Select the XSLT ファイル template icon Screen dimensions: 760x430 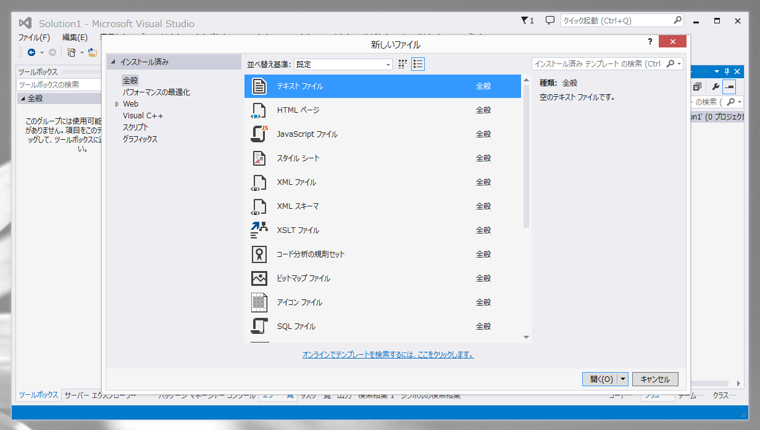(259, 230)
